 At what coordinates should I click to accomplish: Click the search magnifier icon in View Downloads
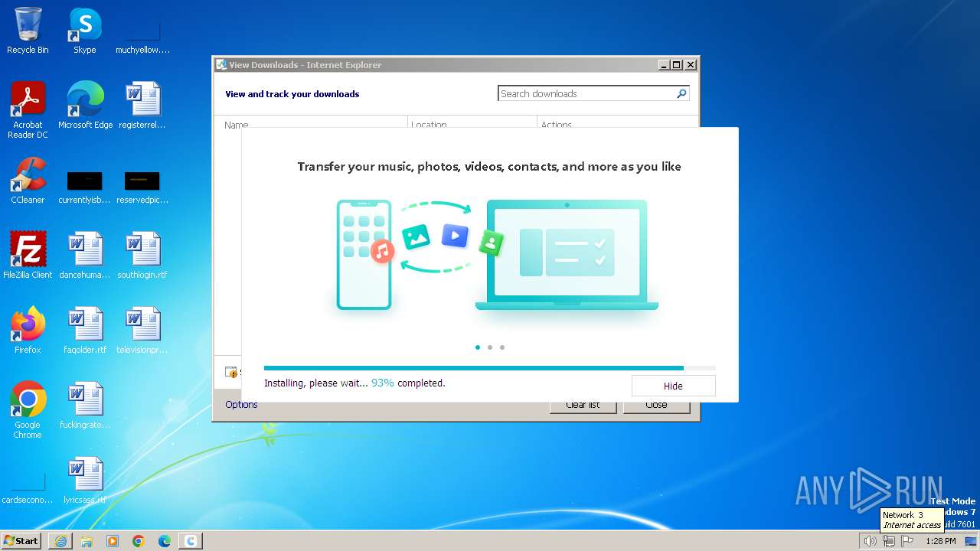[x=681, y=93]
